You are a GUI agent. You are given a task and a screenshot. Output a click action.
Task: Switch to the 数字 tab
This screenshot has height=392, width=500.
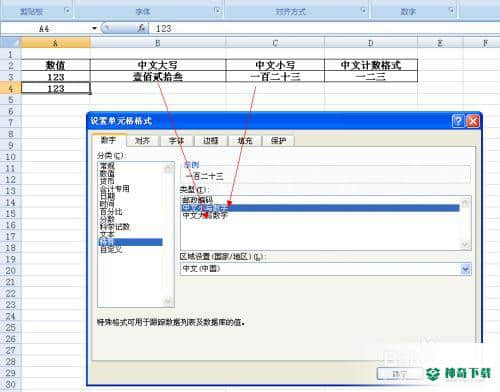pos(109,140)
